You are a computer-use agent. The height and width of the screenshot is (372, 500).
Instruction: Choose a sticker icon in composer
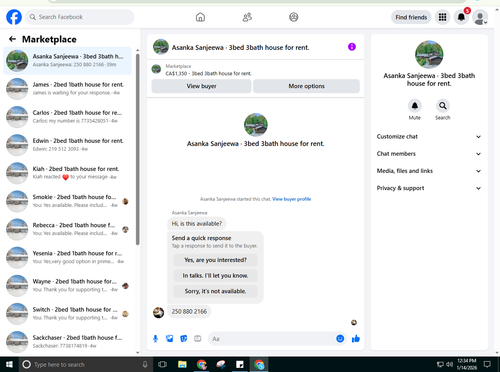(184, 339)
